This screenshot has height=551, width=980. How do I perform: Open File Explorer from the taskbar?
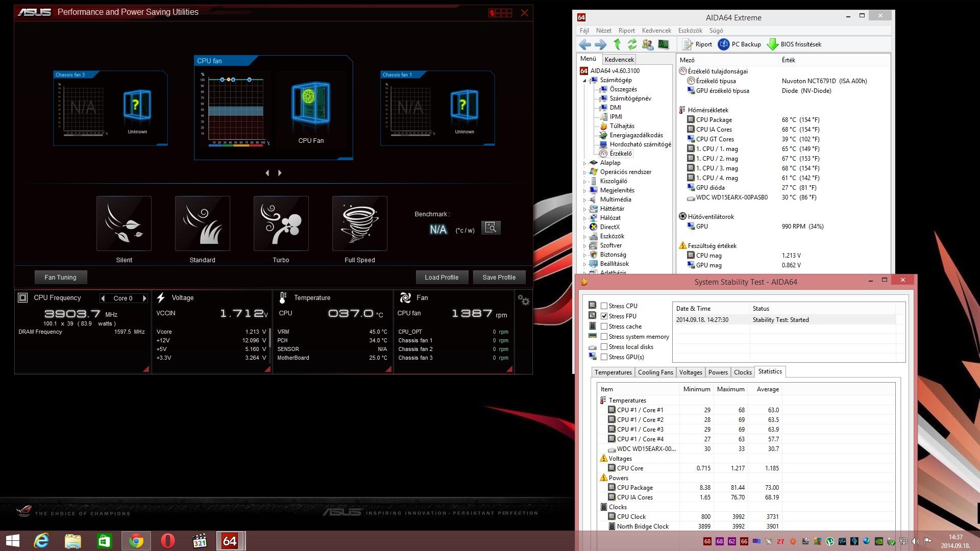pyautogui.click(x=73, y=541)
